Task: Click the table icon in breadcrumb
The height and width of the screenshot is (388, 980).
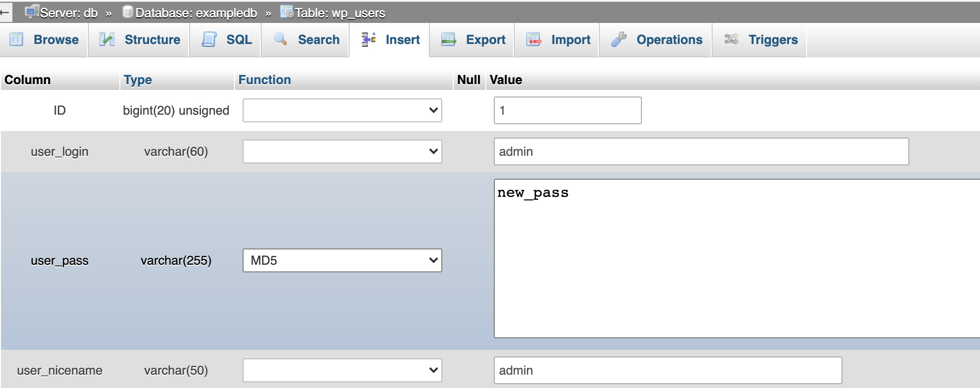Action: [x=287, y=12]
